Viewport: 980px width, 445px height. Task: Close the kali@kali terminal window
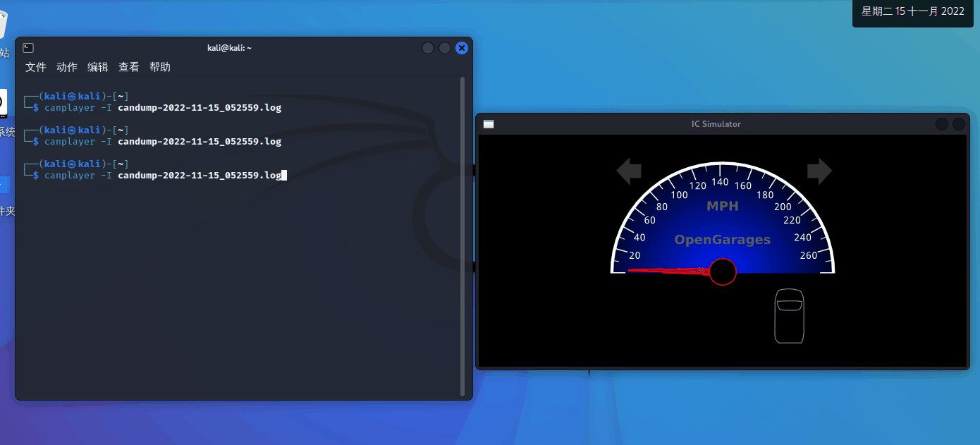tap(462, 48)
